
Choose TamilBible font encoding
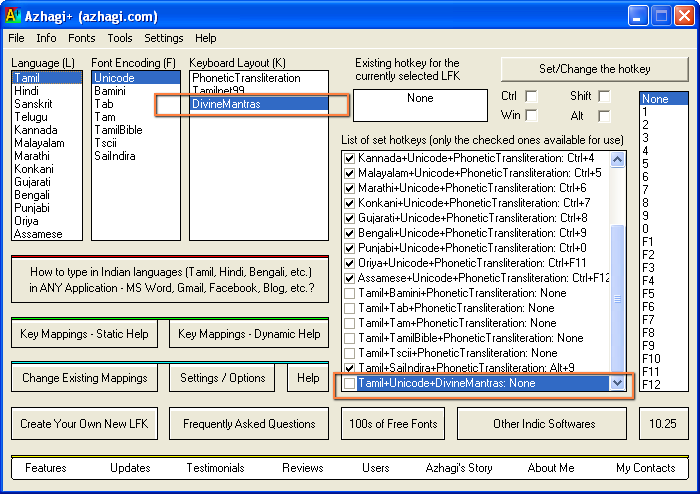(x=136, y=130)
